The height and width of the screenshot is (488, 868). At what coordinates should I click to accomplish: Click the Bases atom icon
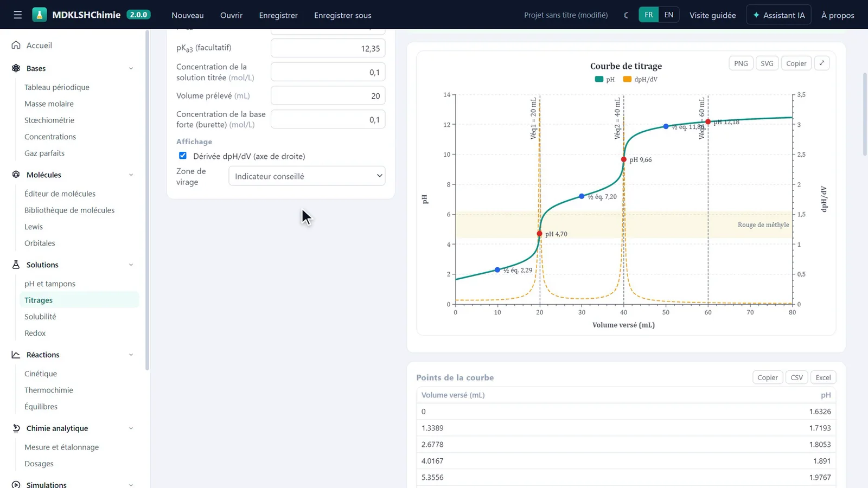(16, 68)
